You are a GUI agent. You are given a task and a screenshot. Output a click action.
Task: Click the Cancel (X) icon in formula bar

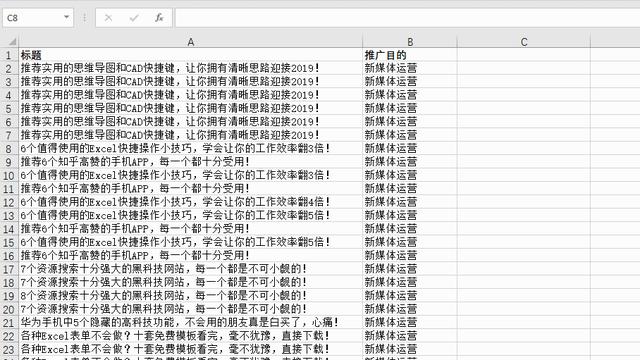pyautogui.click(x=108, y=18)
